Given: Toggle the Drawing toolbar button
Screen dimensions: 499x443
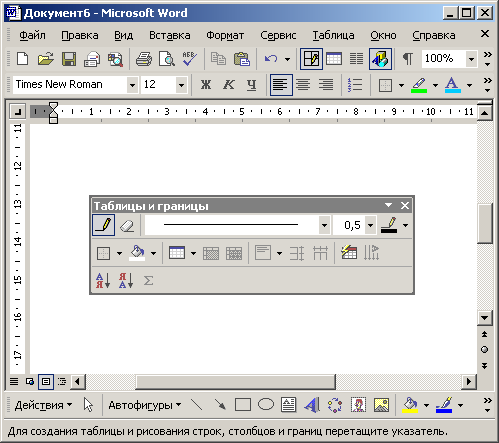Looking at the screenshot, I should click(x=380, y=59).
